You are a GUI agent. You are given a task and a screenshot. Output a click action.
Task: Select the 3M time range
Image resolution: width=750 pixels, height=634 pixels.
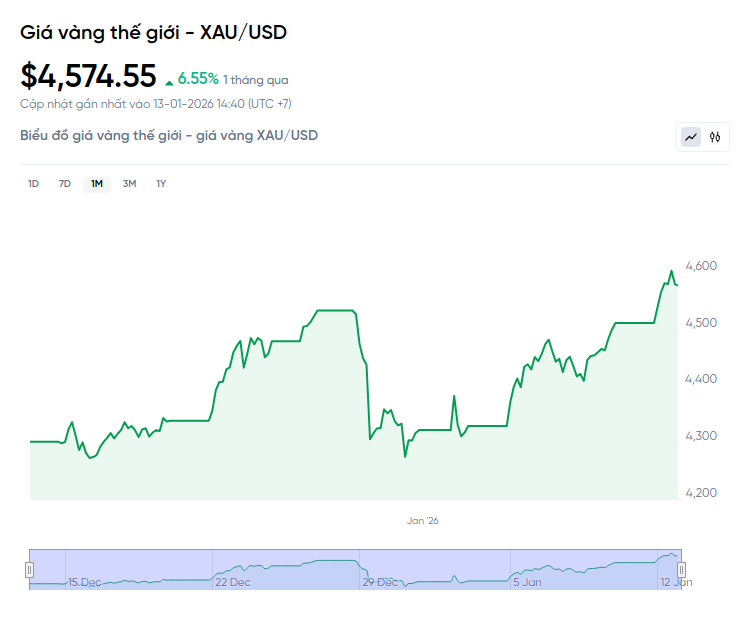tap(129, 183)
